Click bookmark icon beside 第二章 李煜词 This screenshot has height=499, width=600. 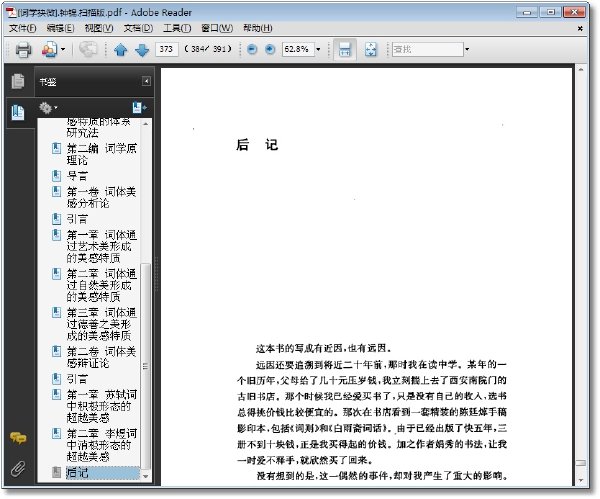coord(56,433)
